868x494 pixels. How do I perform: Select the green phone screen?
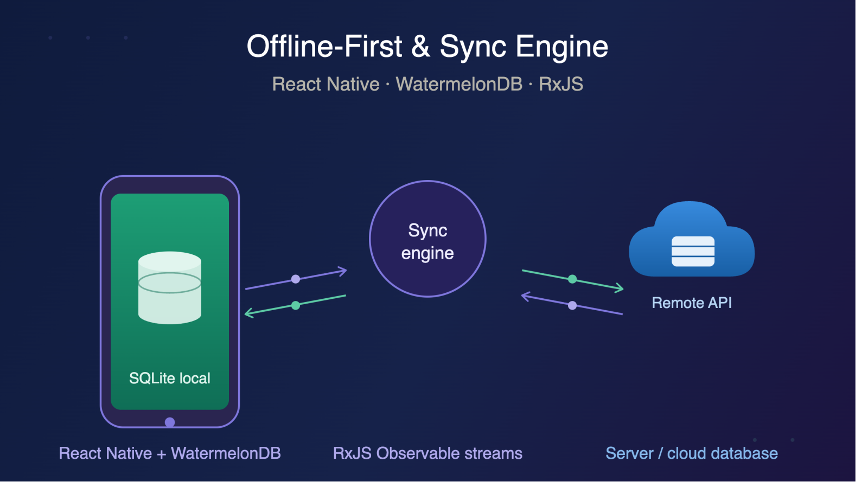170,301
